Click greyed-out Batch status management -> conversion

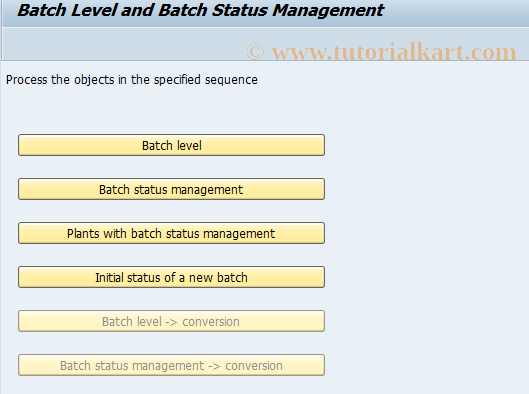pyautogui.click(x=171, y=365)
